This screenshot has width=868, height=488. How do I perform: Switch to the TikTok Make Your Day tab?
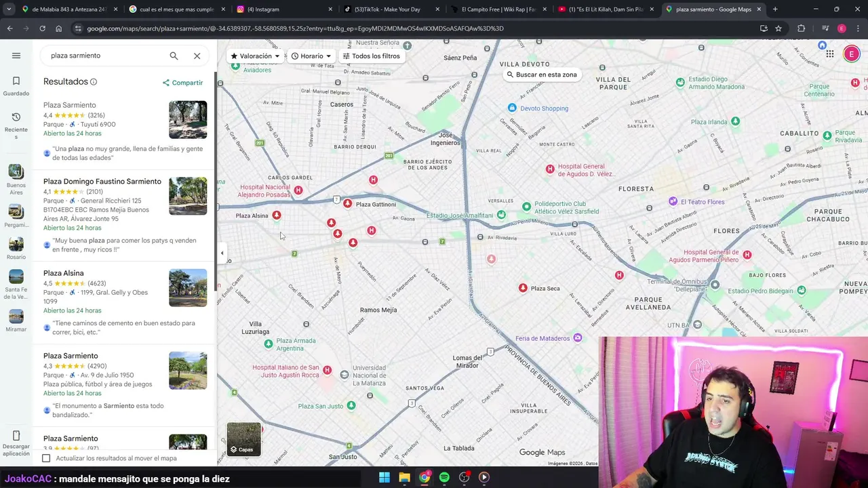[392, 9]
